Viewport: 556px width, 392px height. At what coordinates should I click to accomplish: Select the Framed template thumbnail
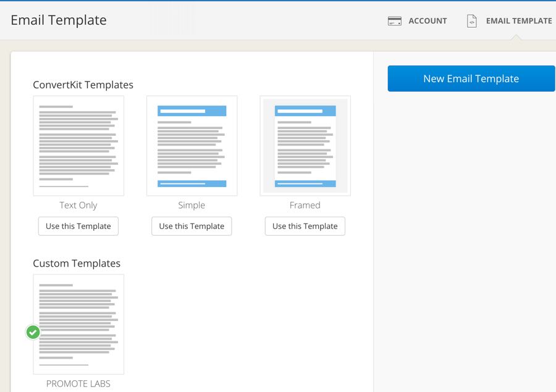305,146
